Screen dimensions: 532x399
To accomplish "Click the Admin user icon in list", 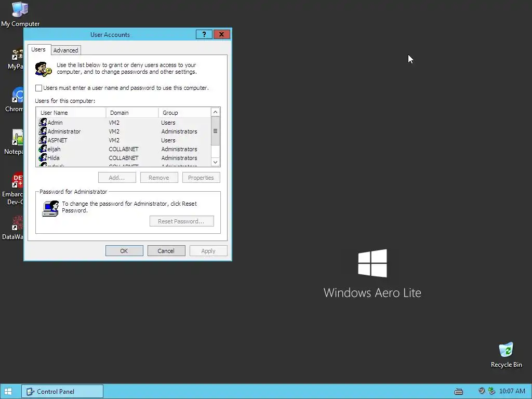I will coord(43,122).
